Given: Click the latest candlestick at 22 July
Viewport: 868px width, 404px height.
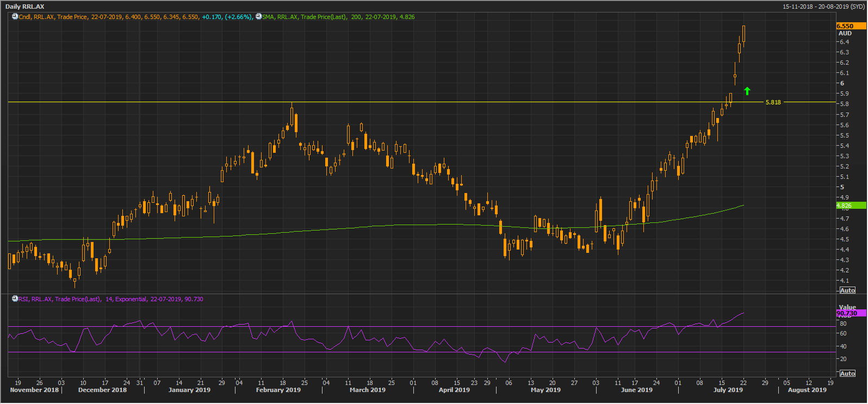Looking at the screenshot, I should click(x=743, y=34).
